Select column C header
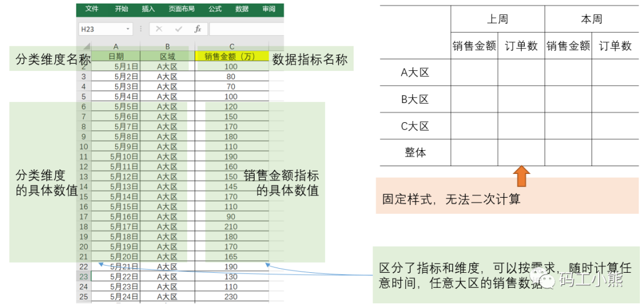The height and width of the screenshot is (308, 644). [232, 46]
